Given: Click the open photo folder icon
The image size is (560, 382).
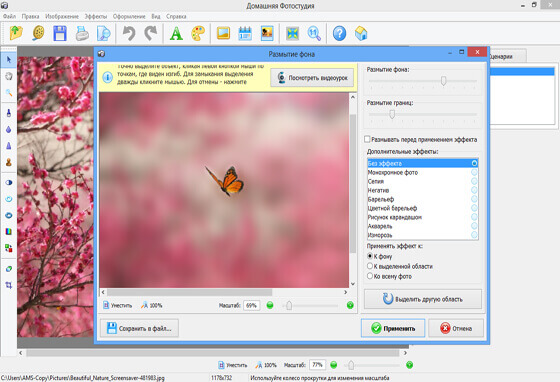Looking at the screenshot, I should (16, 33).
